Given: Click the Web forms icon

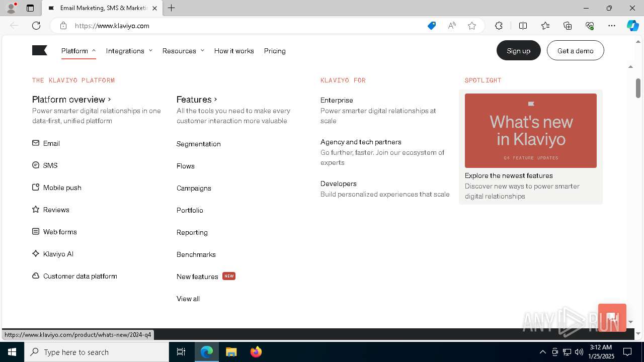Looking at the screenshot, I should [x=36, y=231].
